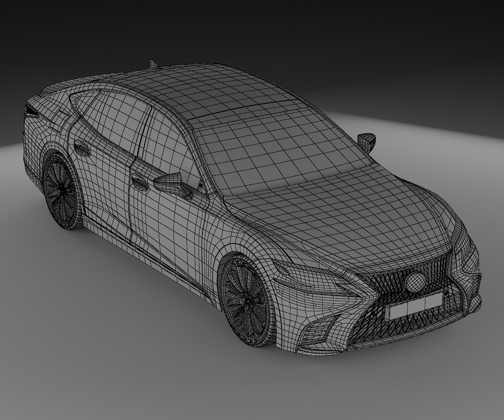Viewport: 504px width, 420px height.
Task: Select the rear door handle
Action: click(x=81, y=148)
